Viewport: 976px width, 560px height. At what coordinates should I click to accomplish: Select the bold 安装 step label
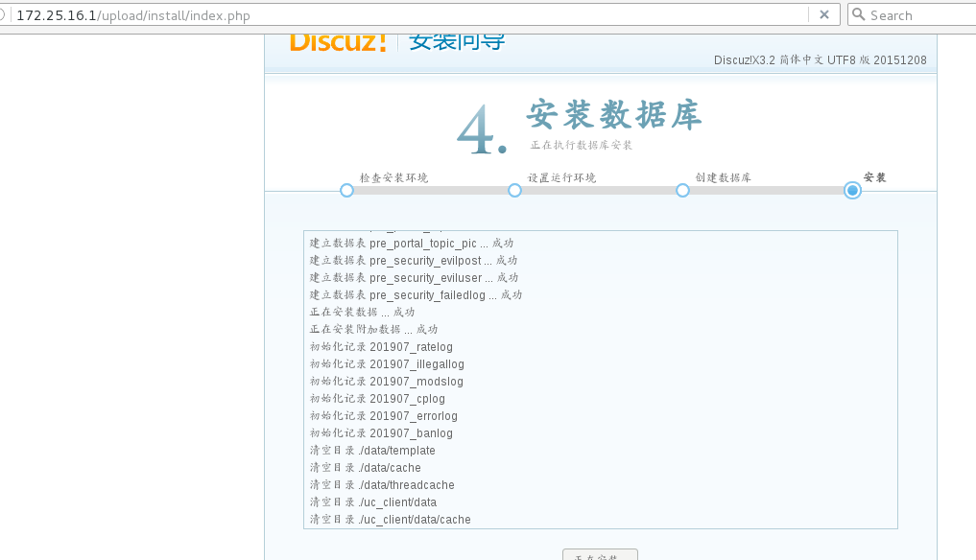(x=874, y=177)
